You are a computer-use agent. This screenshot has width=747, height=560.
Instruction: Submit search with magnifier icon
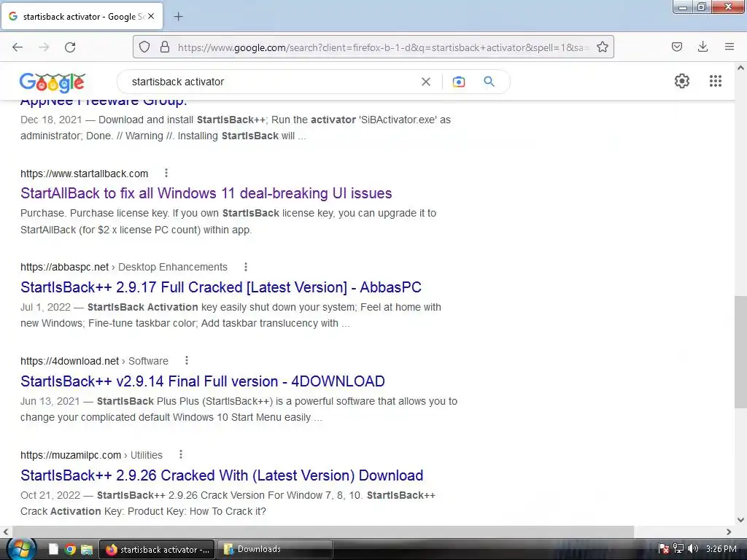[489, 82]
